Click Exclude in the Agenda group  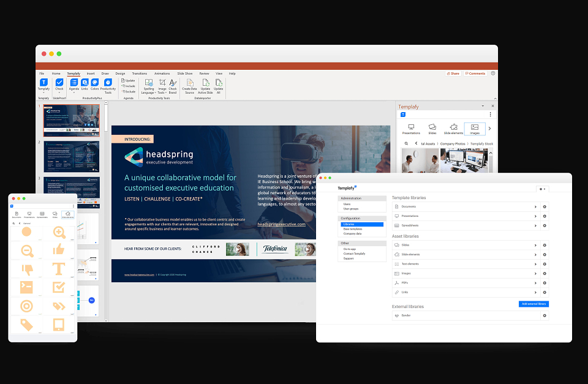pyautogui.click(x=128, y=91)
